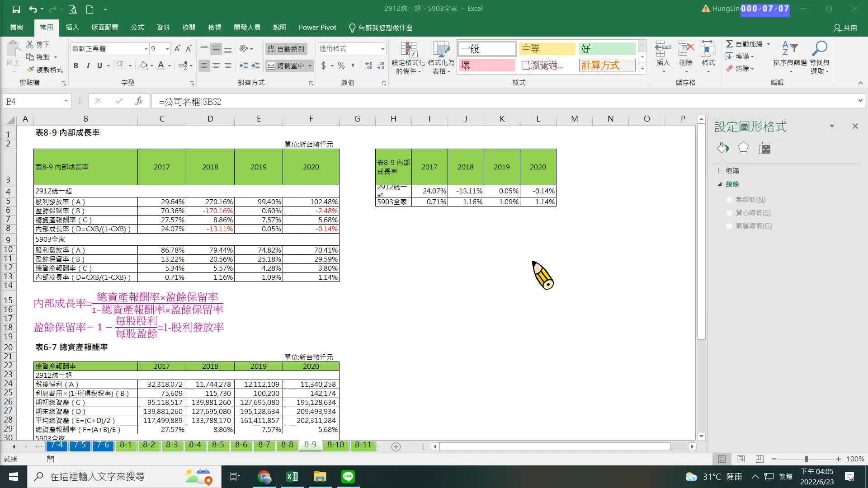Expand the formula bar
Viewport: 868px width, 488px height.
860,101
